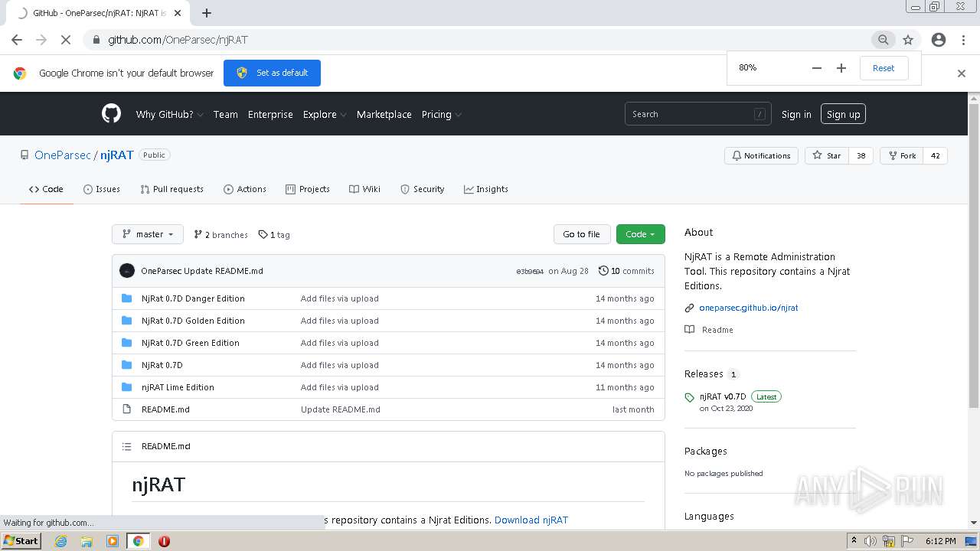
Task: Open Releases section heading
Action: coord(704,374)
